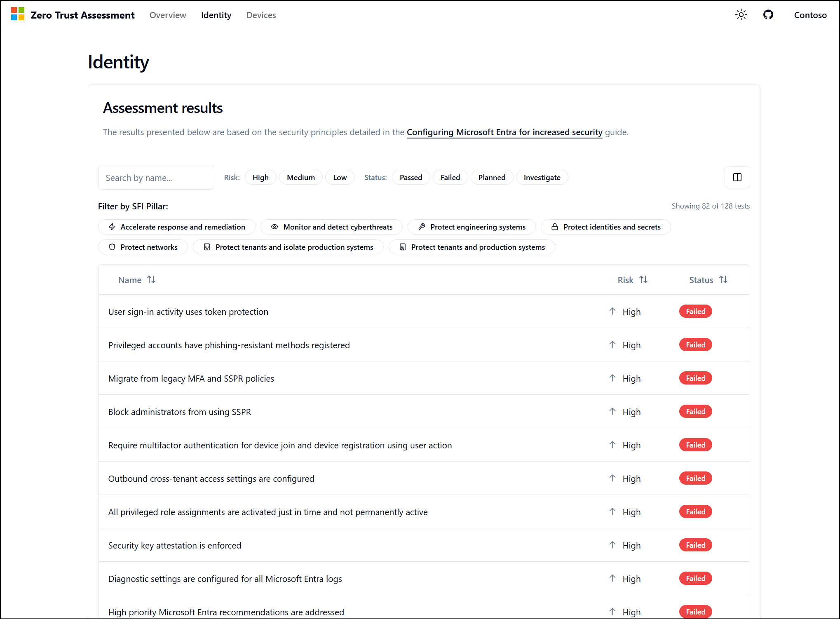
Task: Toggle the High risk filter
Action: pyautogui.click(x=260, y=178)
